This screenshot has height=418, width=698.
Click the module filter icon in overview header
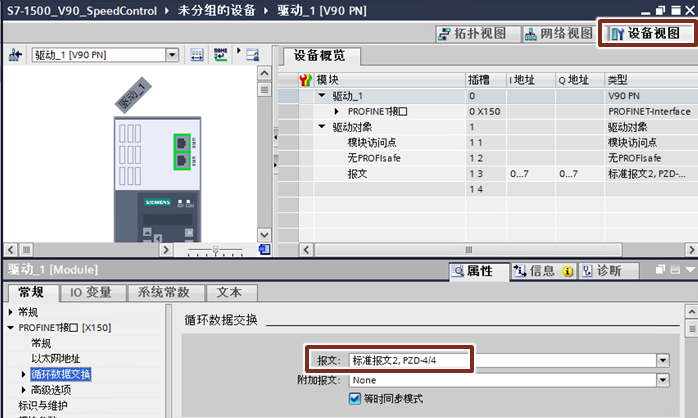(x=305, y=80)
